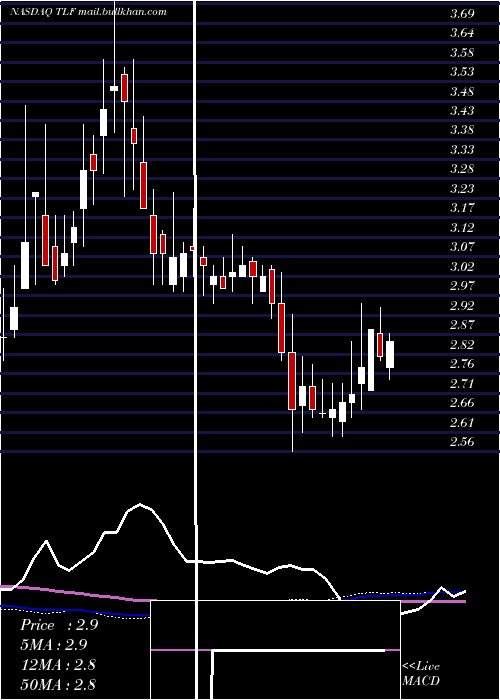
Task: Click the 50MA : 2.8 readout
Action: coord(58,684)
